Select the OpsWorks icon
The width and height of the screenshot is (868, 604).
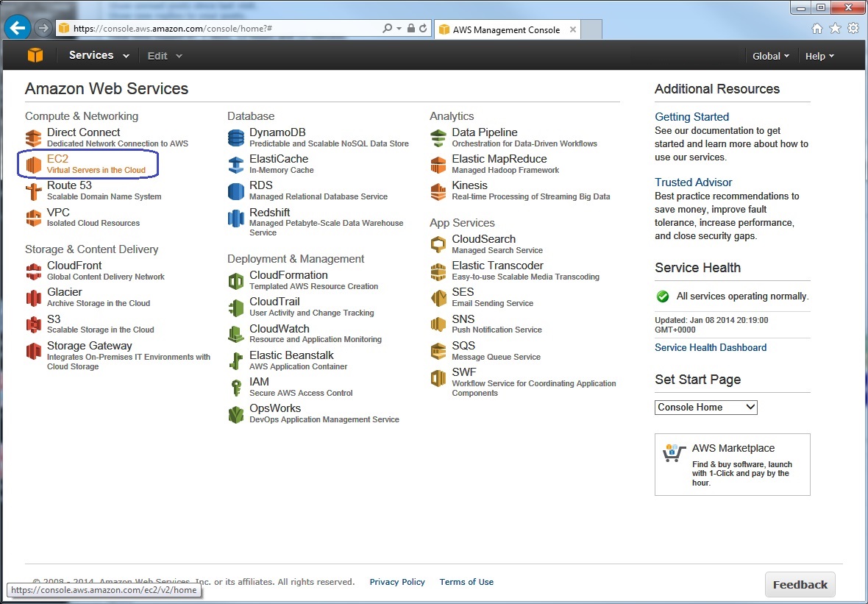236,414
